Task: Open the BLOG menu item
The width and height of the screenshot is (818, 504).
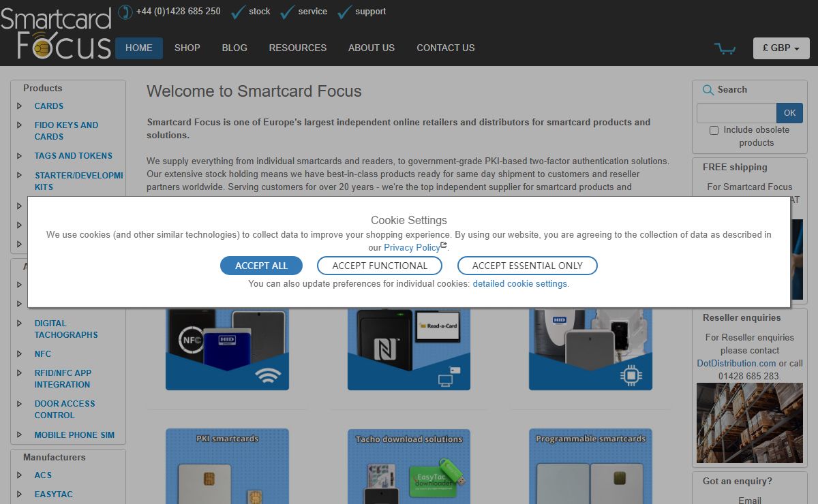Action: 234,48
